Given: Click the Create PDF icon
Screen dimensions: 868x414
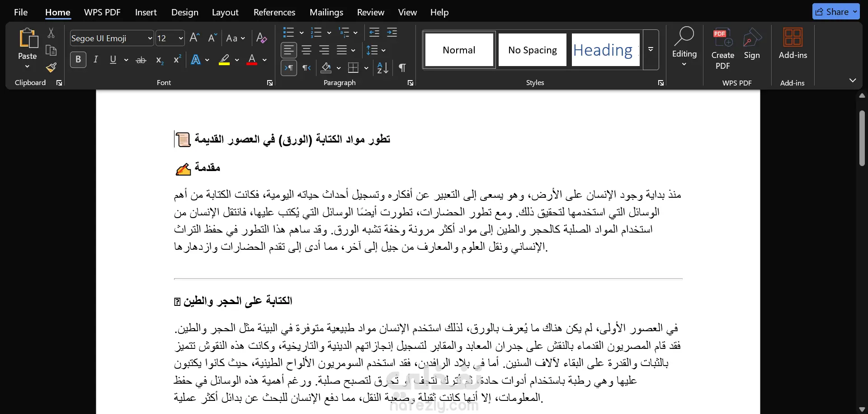Looking at the screenshot, I should tap(722, 38).
